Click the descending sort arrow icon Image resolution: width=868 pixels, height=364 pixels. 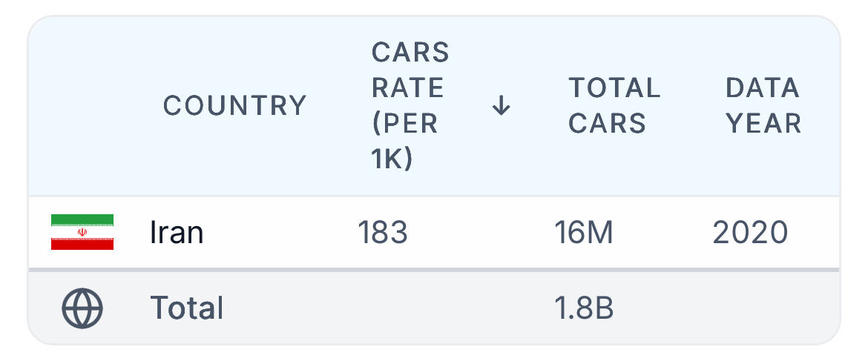501,105
